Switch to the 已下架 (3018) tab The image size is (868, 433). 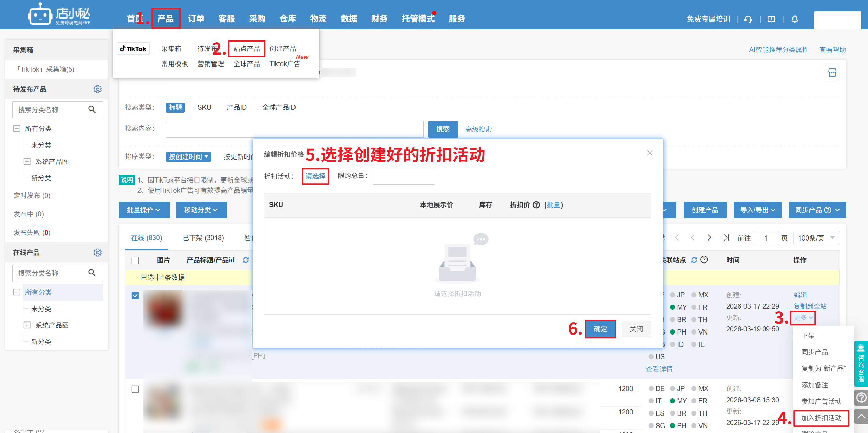[x=203, y=238]
